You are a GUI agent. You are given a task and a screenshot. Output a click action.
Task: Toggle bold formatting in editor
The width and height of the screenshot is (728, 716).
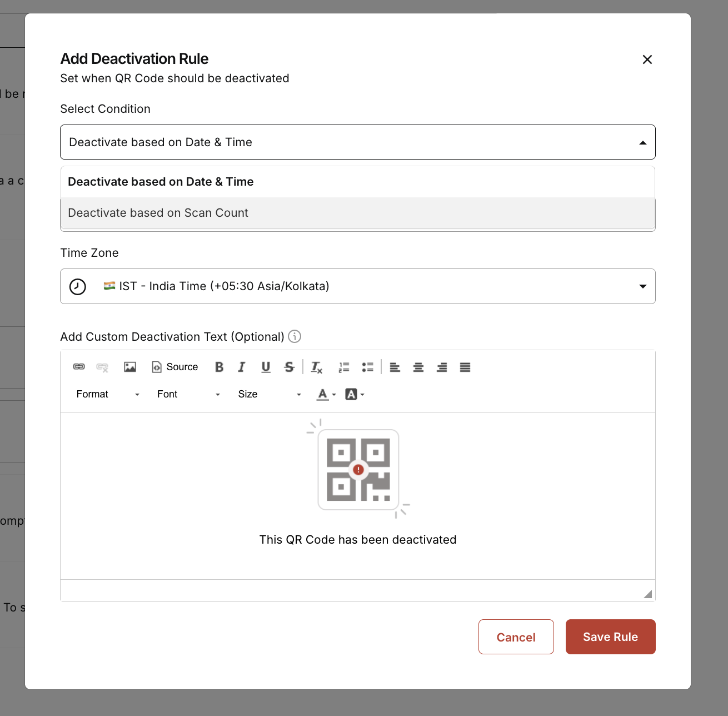point(219,367)
